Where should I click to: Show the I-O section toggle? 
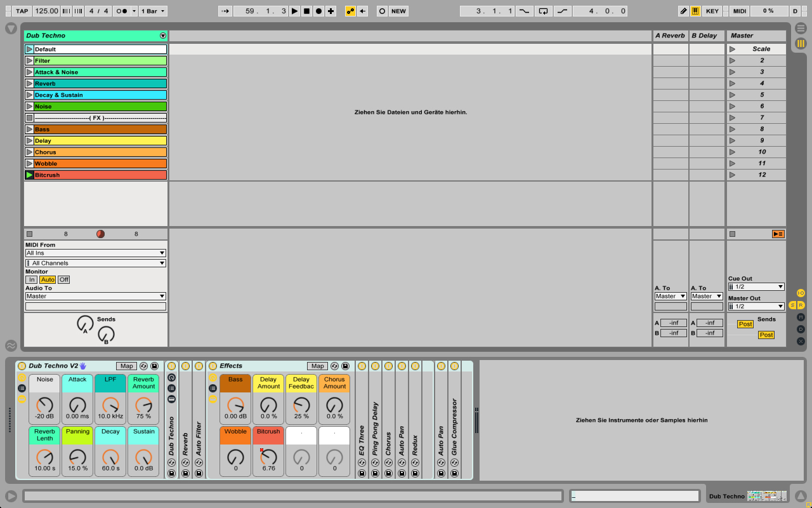[x=801, y=293]
